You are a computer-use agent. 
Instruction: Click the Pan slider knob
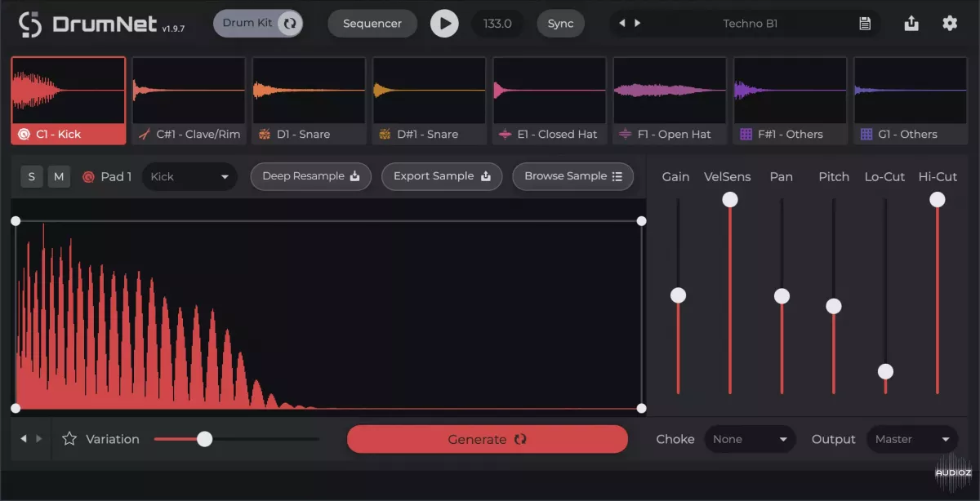point(782,296)
